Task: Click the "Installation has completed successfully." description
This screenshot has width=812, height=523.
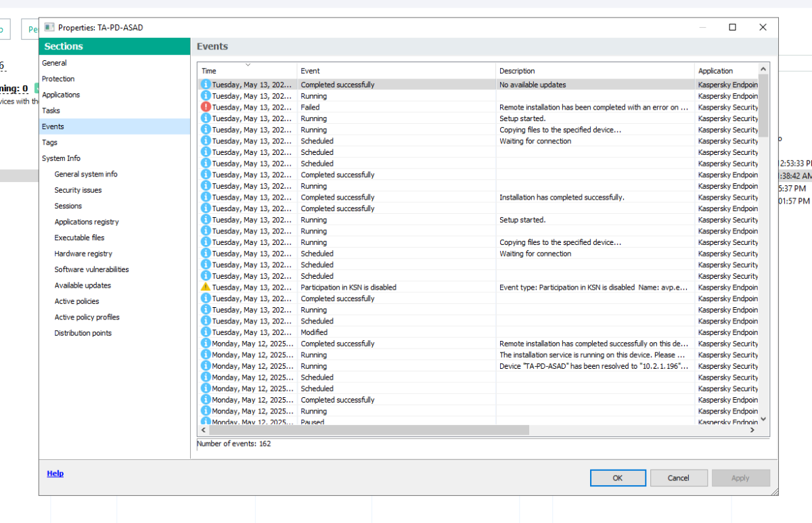Action: 562,197
